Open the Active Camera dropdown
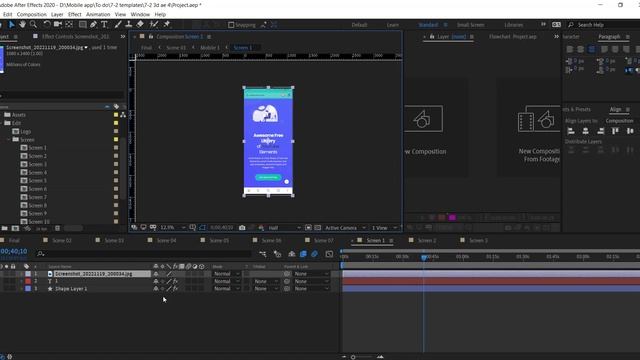The image size is (640, 360). 345,228
